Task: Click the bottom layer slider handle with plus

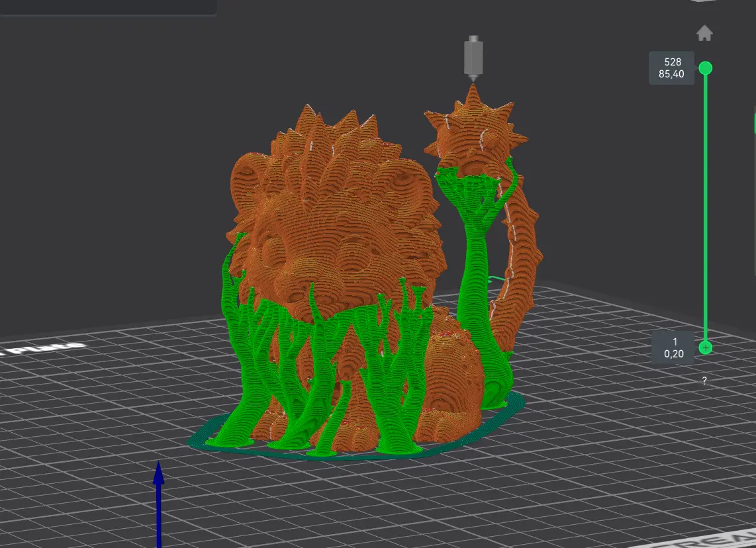Action: click(x=706, y=347)
